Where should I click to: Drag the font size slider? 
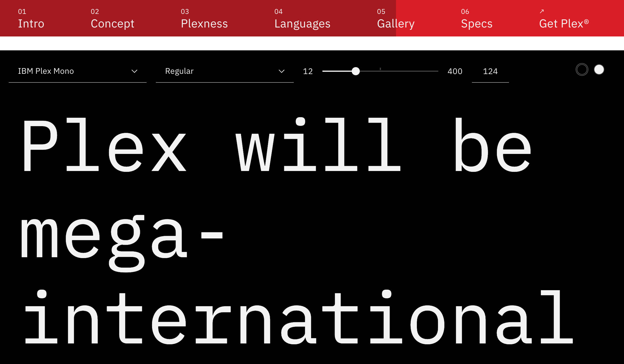[x=355, y=71]
